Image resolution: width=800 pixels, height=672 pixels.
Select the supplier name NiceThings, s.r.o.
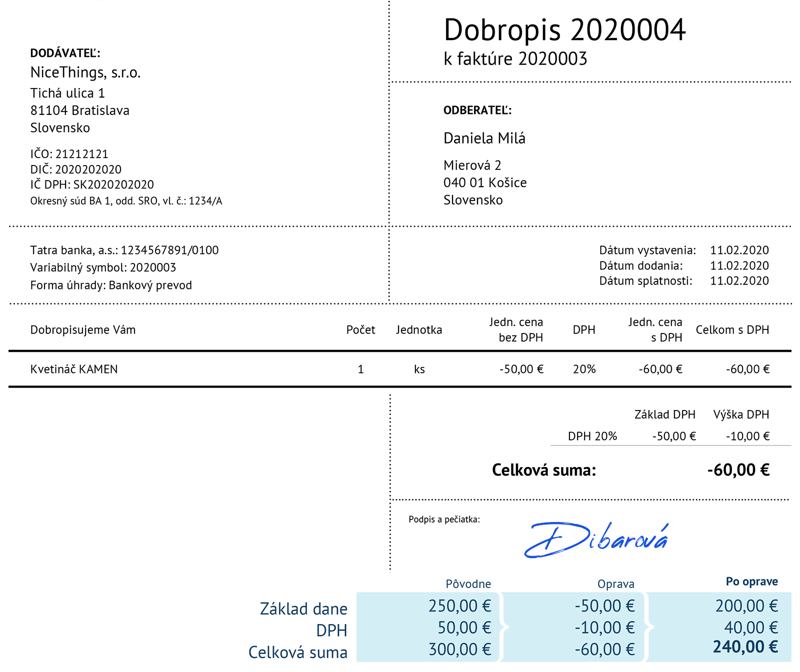(85, 72)
